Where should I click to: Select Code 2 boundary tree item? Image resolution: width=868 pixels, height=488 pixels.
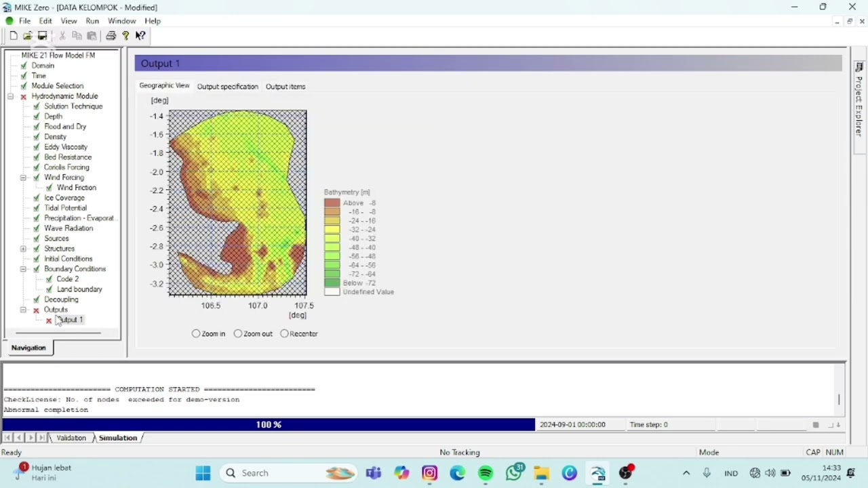68,279
